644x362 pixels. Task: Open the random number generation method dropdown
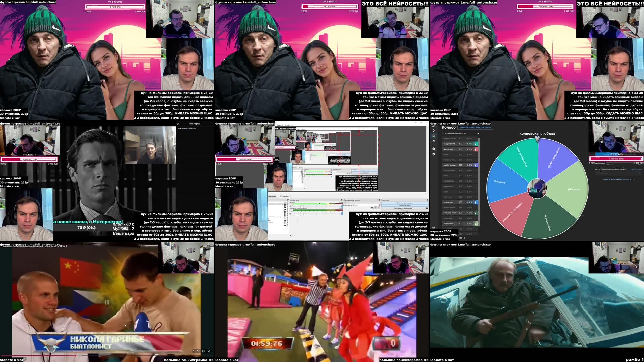(602, 174)
